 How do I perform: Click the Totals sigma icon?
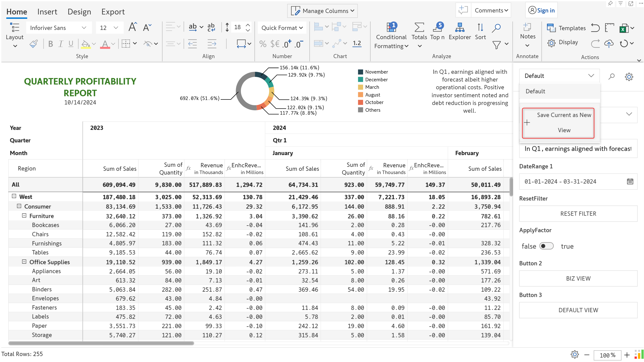pyautogui.click(x=419, y=27)
